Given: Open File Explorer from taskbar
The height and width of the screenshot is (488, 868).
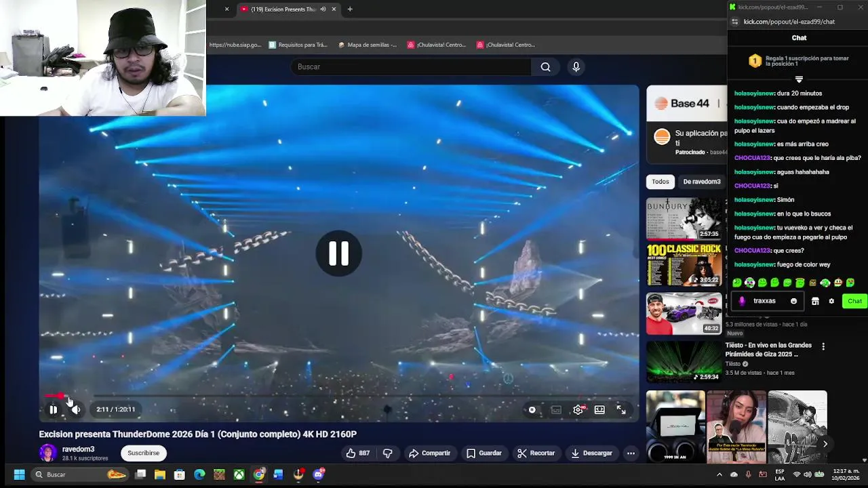Looking at the screenshot, I should coord(160,474).
